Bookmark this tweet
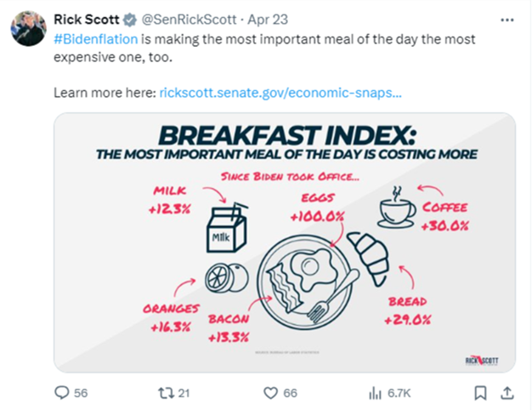Screen dimensions: 532x410 (480, 393)
